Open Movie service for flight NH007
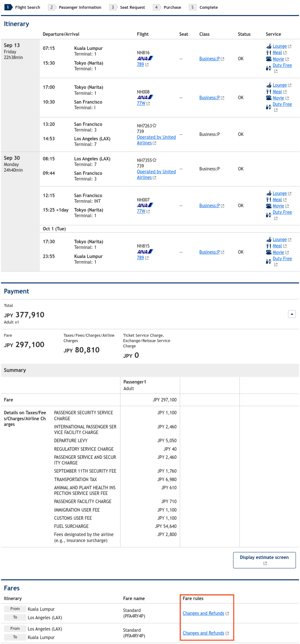This screenshot has height=644, width=300. [278, 206]
